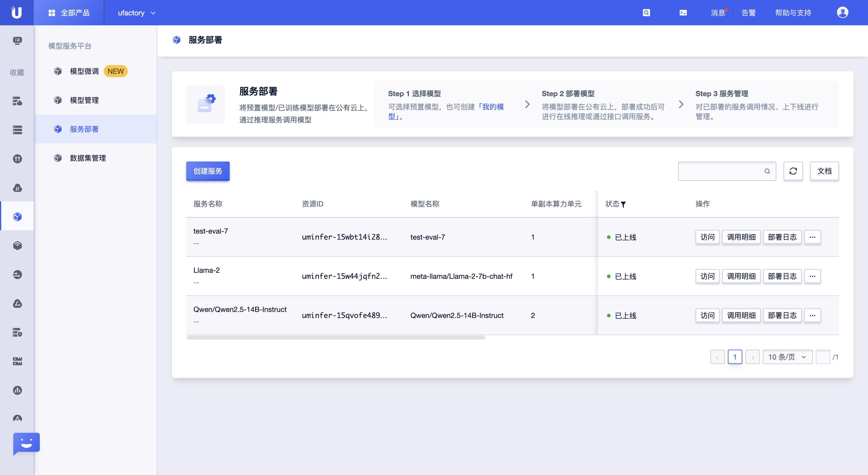Click the top bar search icon
The image size is (868, 475).
[646, 13]
